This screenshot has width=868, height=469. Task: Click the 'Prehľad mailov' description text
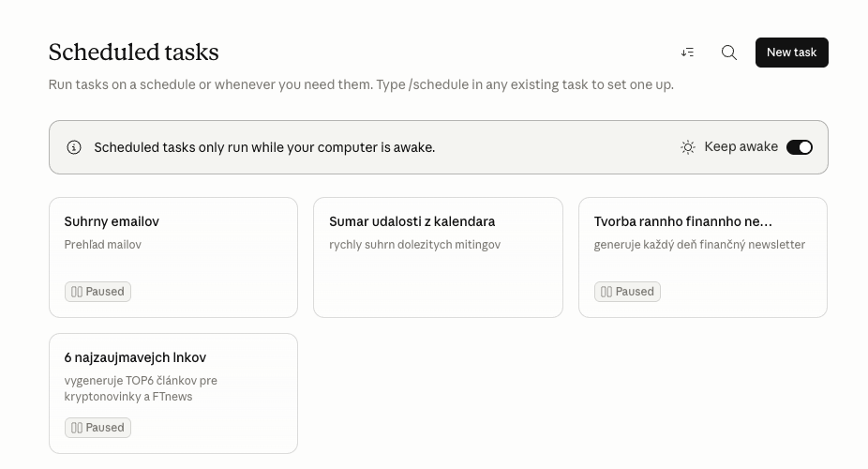click(102, 245)
